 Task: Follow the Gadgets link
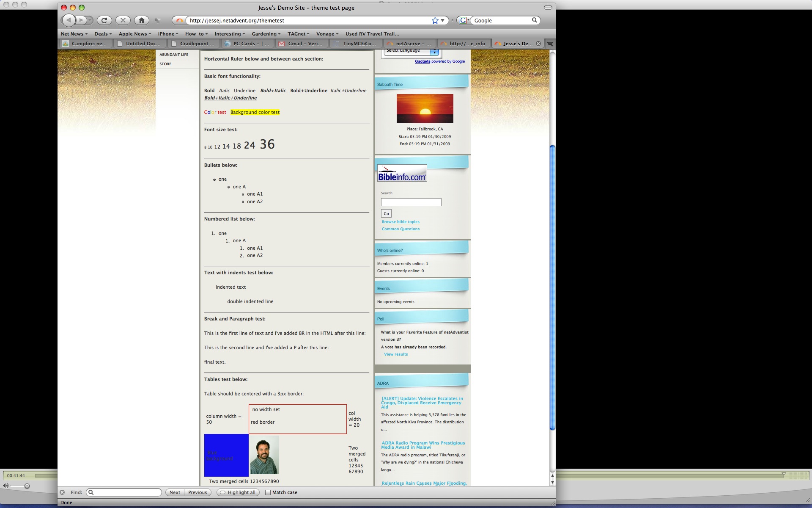coord(422,61)
